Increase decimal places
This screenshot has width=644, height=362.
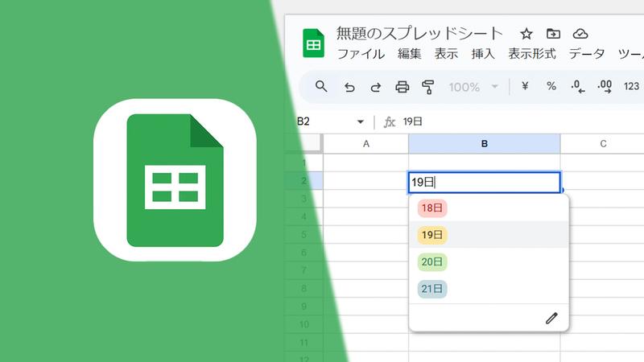click(x=605, y=87)
